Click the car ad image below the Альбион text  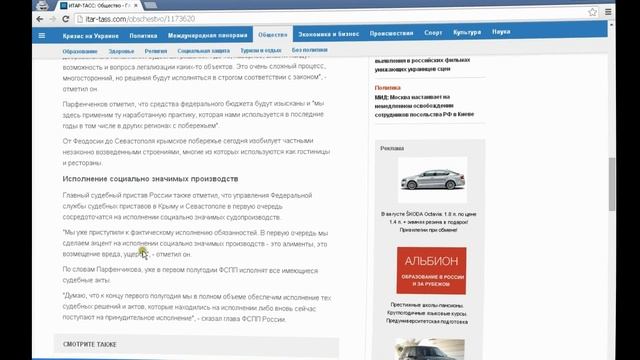click(x=430, y=349)
